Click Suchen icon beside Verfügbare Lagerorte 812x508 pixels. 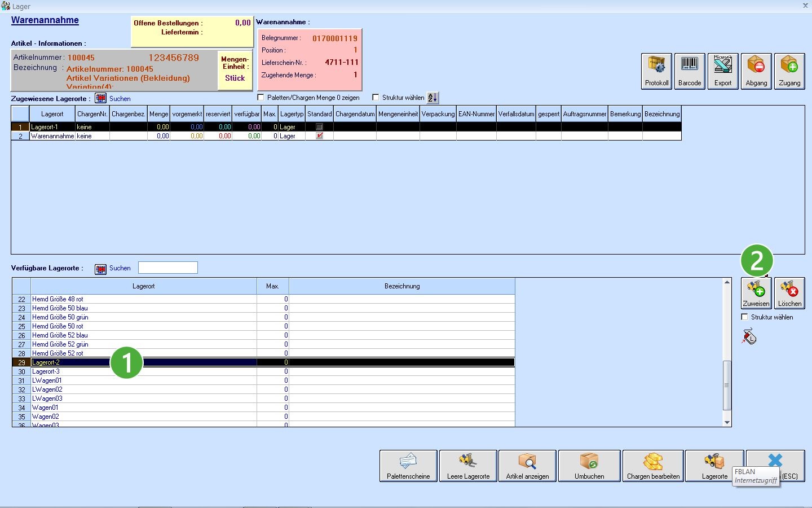100,269
